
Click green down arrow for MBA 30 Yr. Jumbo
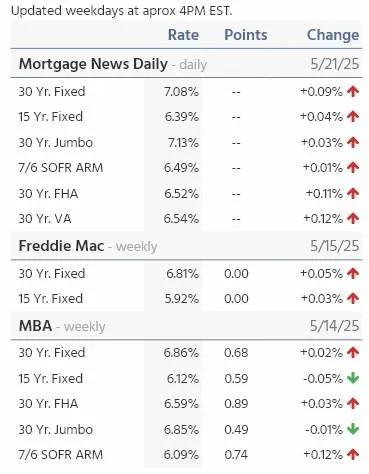353,429
